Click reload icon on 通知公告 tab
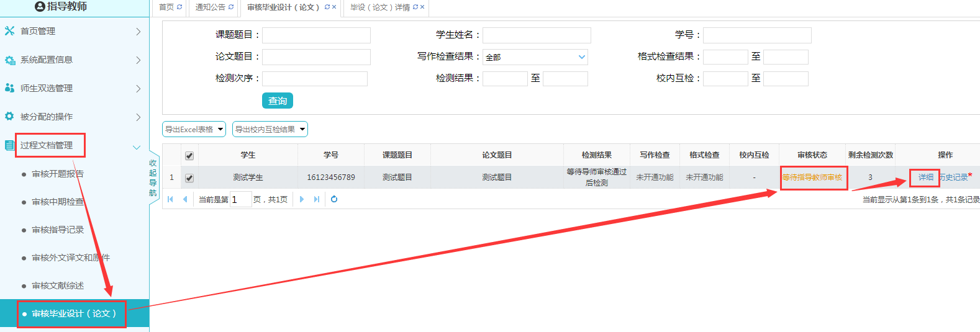 231,7
